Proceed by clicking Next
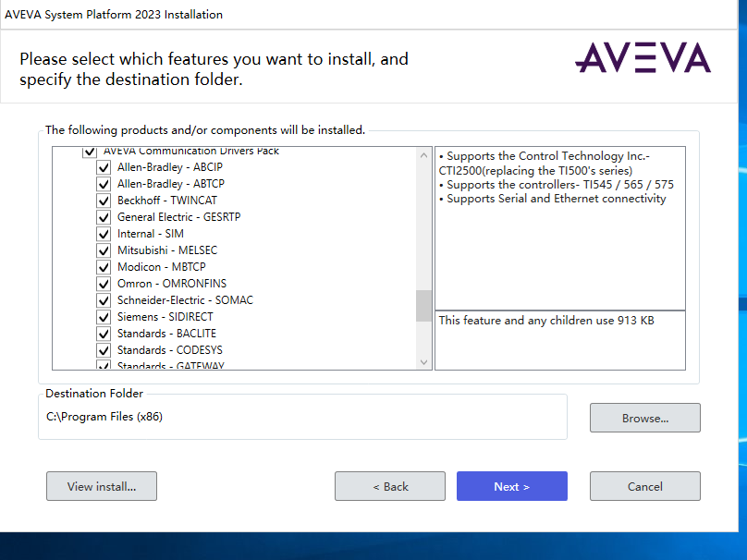Image resolution: width=747 pixels, height=560 pixels. click(511, 486)
